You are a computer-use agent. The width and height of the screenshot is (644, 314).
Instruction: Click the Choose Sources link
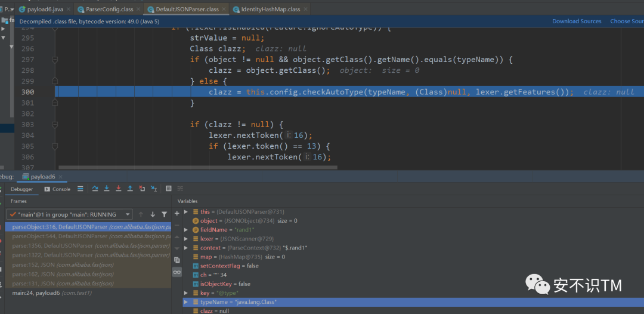(626, 21)
